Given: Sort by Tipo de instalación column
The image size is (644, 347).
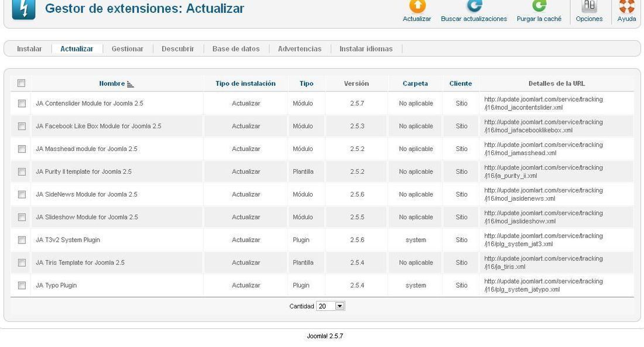Looking at the screenshot, I should point(246,83).
